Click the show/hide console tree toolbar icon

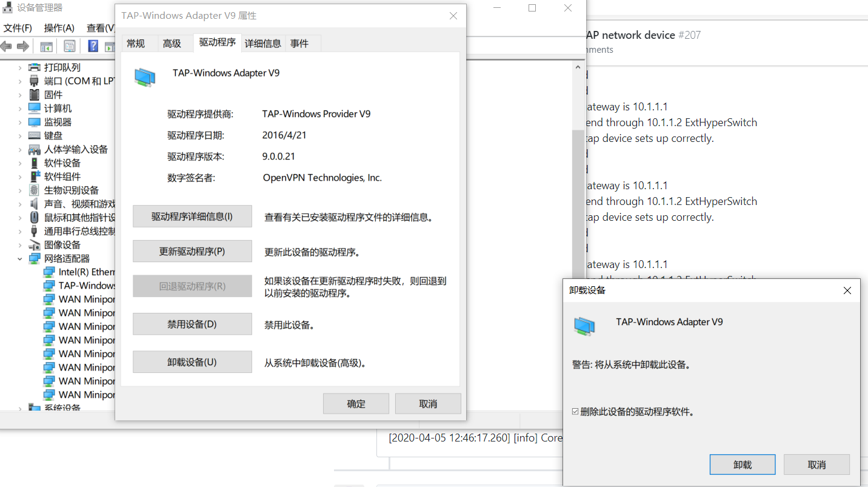click(x=46, y=45)
